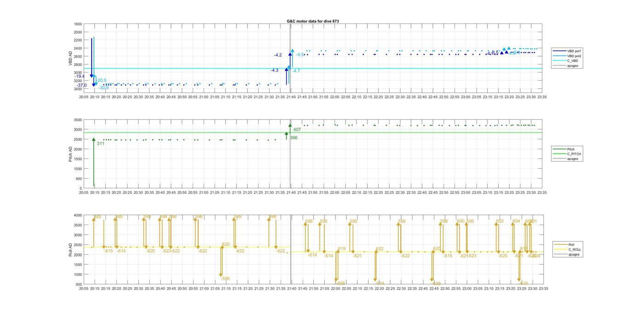Click the "604" roll data label
Screen dimensions: 644x319
516,221
